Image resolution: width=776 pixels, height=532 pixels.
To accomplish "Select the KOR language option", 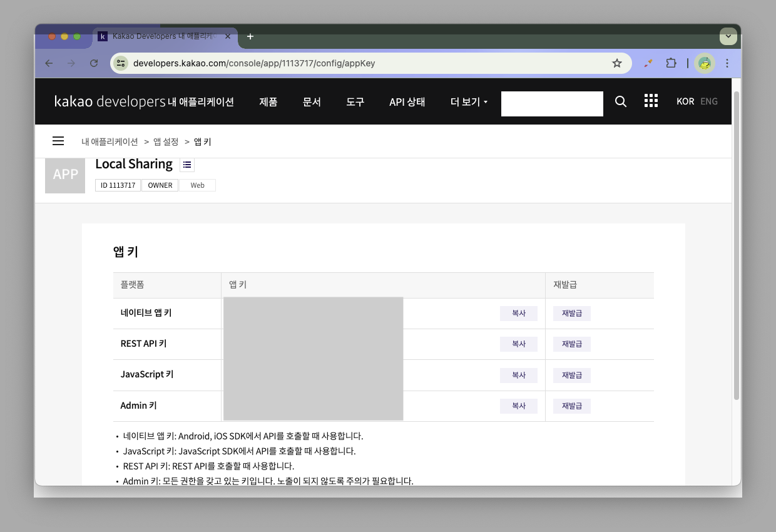I will [x=685, y=101].
